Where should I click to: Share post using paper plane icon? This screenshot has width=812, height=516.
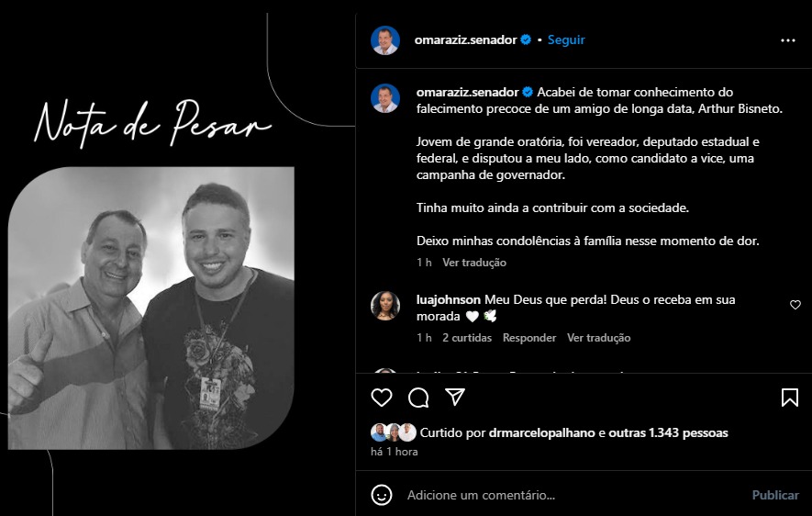(x=455, y=397)
